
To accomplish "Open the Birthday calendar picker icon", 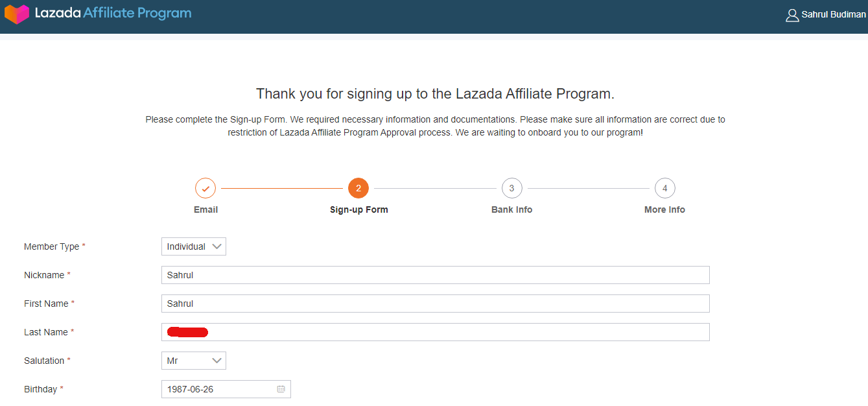I will point(281,389).
